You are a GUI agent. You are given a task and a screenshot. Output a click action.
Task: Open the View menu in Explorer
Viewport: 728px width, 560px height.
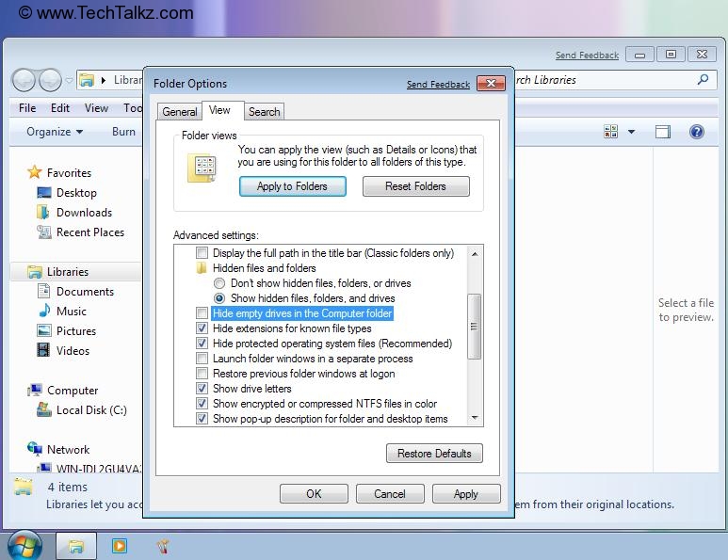click(x=96, y=108)
